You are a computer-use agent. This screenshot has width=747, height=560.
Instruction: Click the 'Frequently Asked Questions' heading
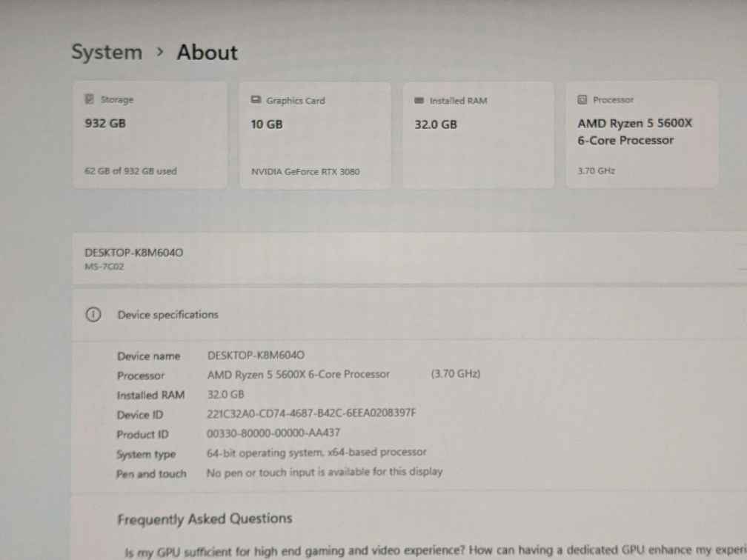click(205, 519)
